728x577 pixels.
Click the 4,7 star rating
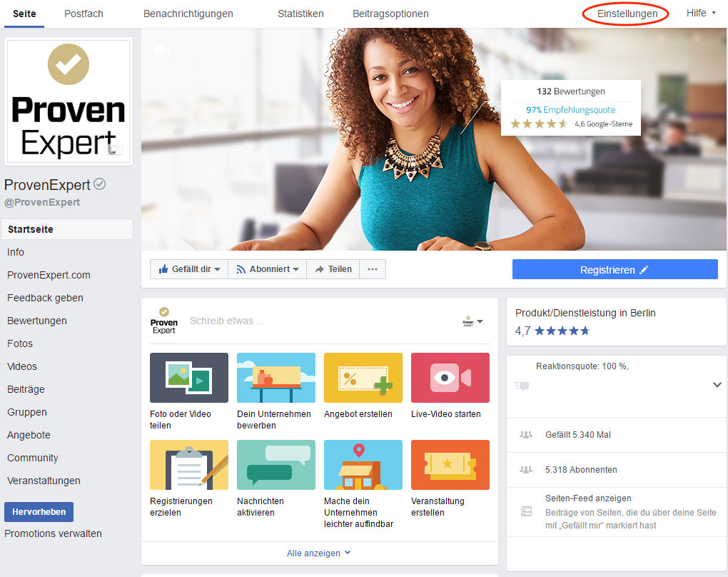552,331
